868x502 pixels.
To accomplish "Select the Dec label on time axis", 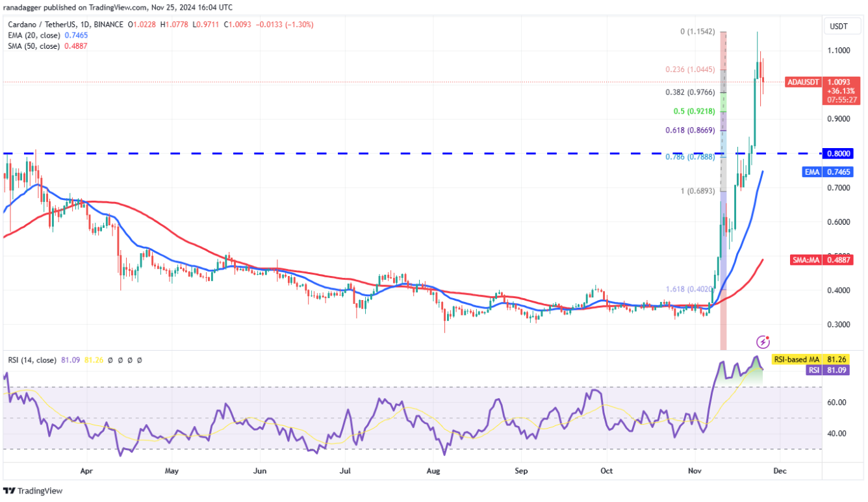I will pyautogui.click(x=780, y=471).
